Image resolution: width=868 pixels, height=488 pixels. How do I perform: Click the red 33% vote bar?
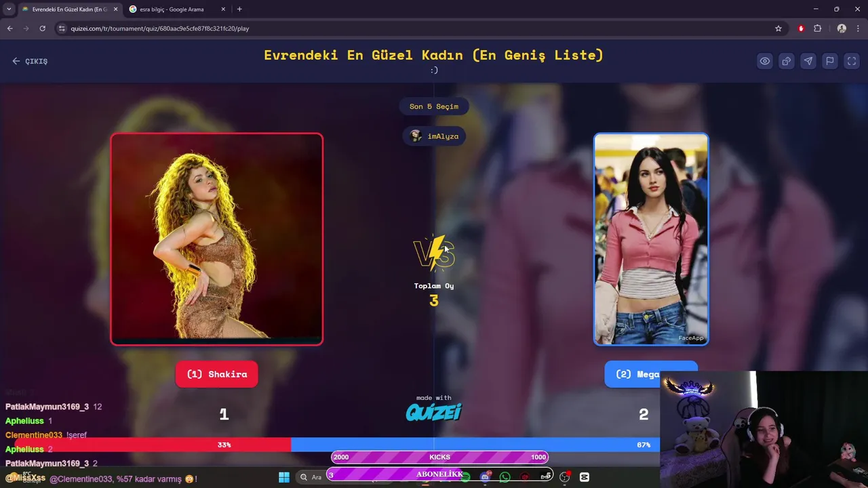coord(153,445)
